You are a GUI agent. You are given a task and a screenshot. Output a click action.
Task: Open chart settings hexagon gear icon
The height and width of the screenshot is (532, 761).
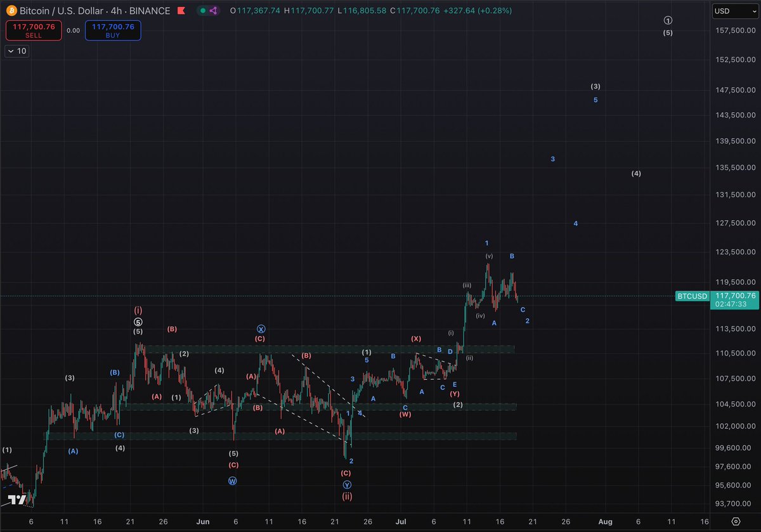(x=735, y=521)
